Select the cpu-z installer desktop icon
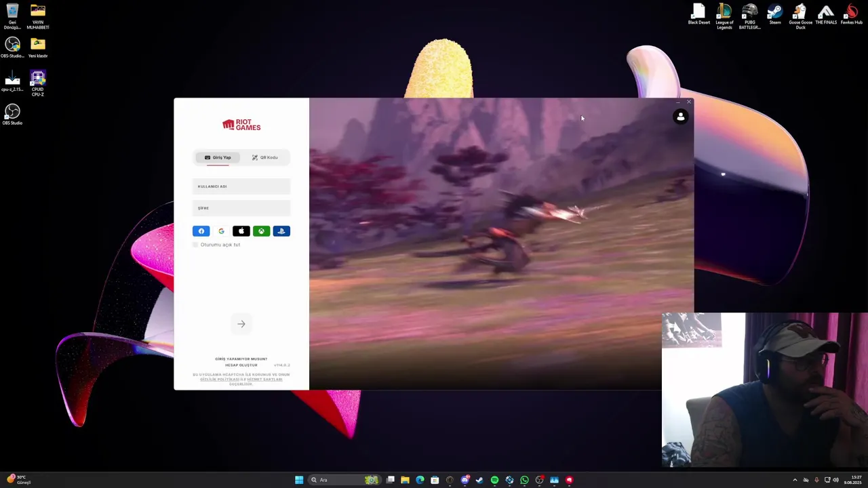868x488 pixels. pos(12,81)
